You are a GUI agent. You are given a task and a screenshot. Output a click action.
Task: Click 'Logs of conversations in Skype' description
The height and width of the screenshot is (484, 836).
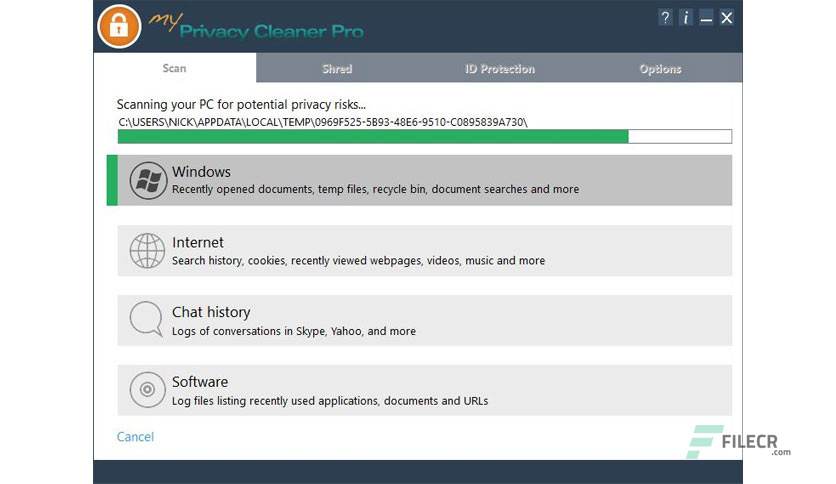294,331
